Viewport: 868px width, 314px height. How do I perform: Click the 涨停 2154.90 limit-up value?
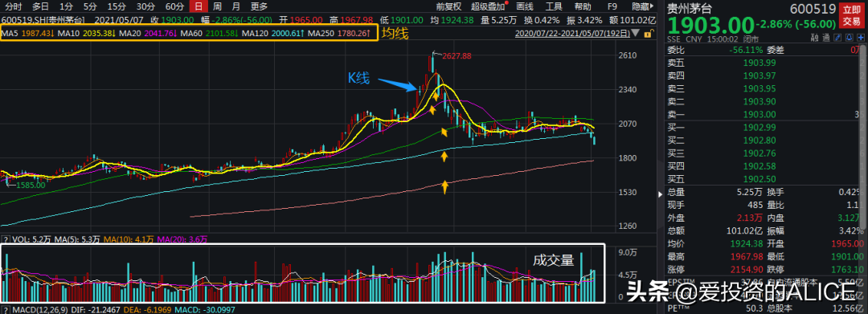[x=747, y=269]
